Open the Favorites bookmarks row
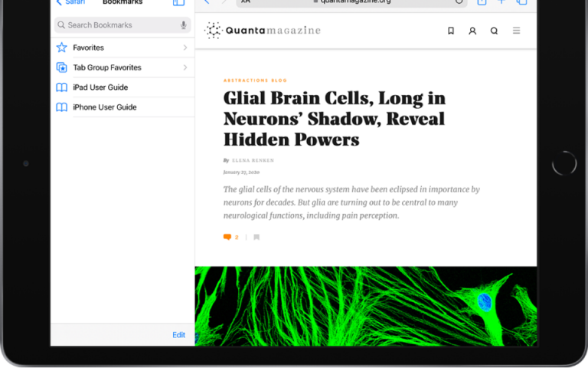The width and height of the screenshot is (588, 368). (122, 48)
